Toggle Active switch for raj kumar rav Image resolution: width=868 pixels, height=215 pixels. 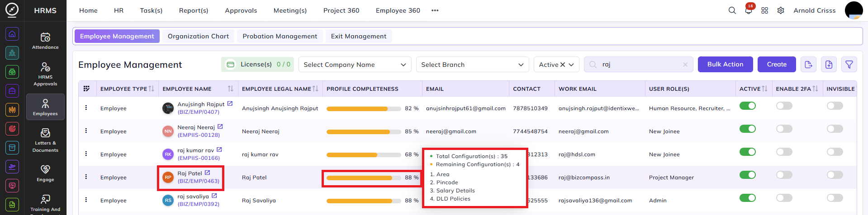(x=748, y=152)
